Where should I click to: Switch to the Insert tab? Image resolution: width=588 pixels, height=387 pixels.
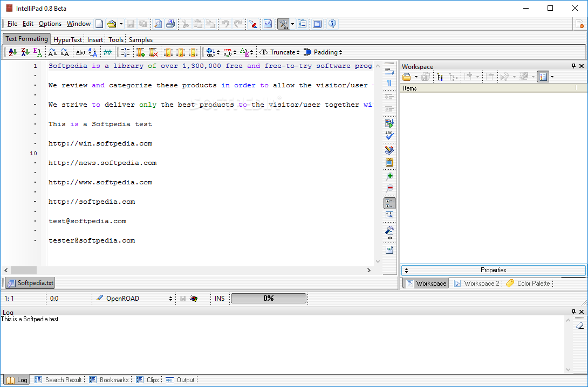click(x=95, y=40)
